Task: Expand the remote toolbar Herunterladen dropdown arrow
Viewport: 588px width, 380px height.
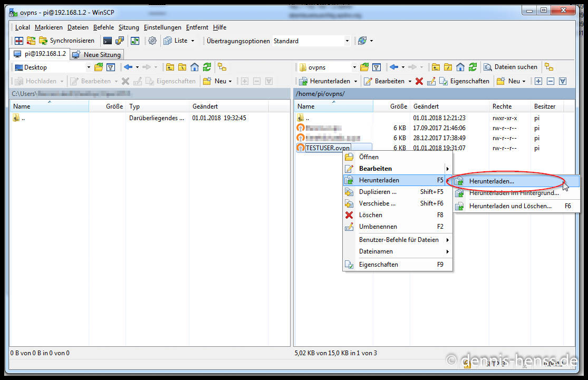Action: [355, 81]
